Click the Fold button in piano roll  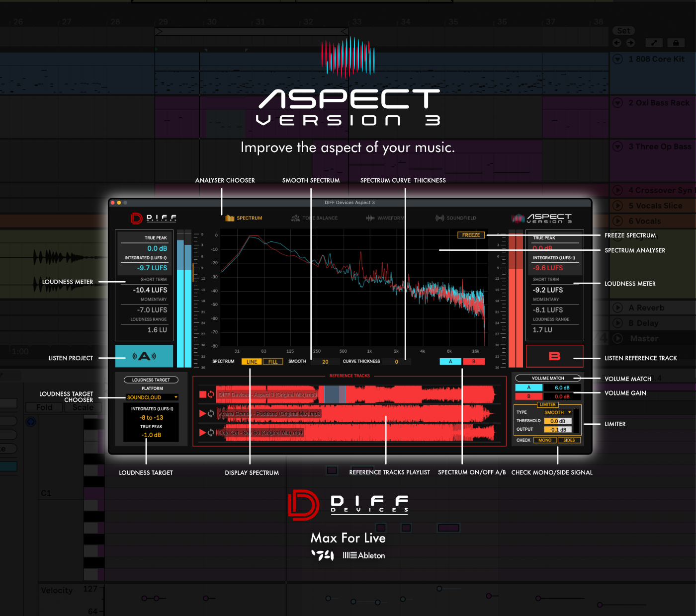coord(44,407)
